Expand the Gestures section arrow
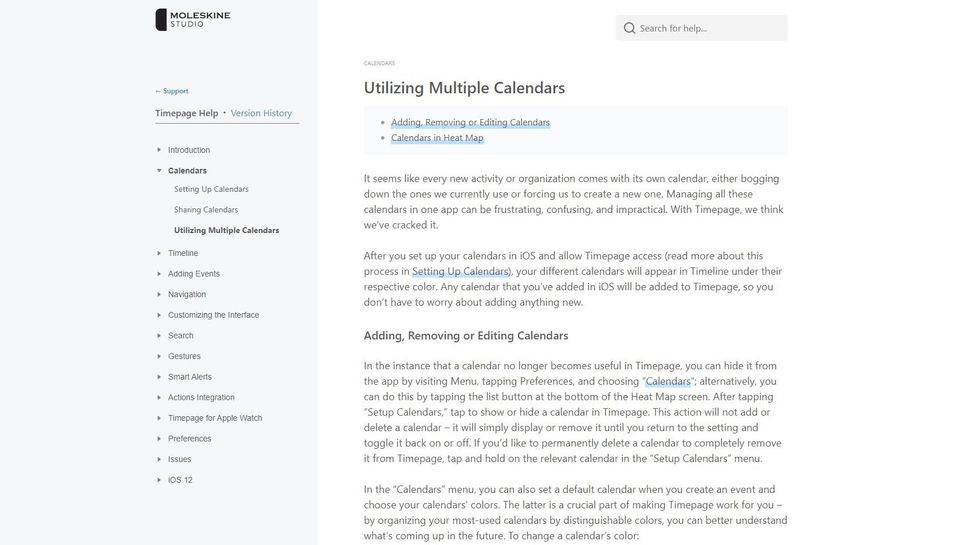 tap(159, 356)
